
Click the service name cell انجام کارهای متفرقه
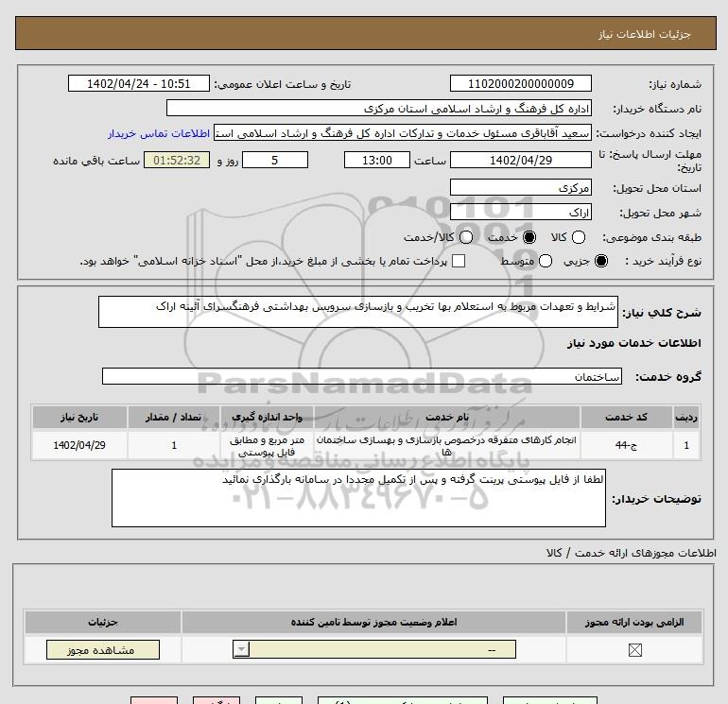pyautogui.click(x=446, y=445)
